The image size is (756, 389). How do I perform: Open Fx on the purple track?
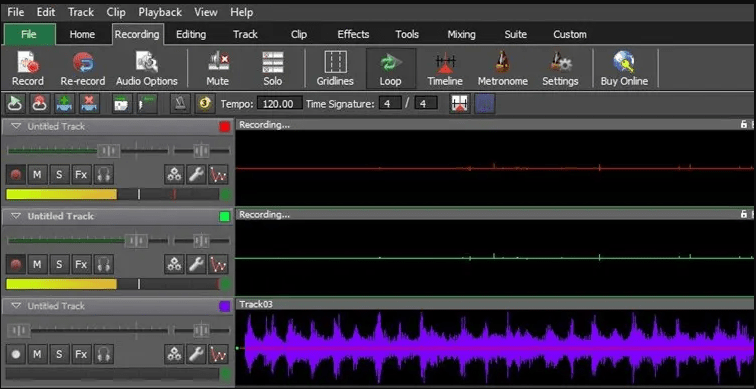[x=81, y=354]
